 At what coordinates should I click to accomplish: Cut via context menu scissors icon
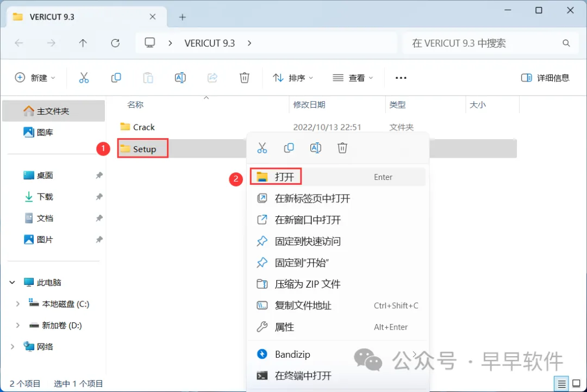click(262, 148)
